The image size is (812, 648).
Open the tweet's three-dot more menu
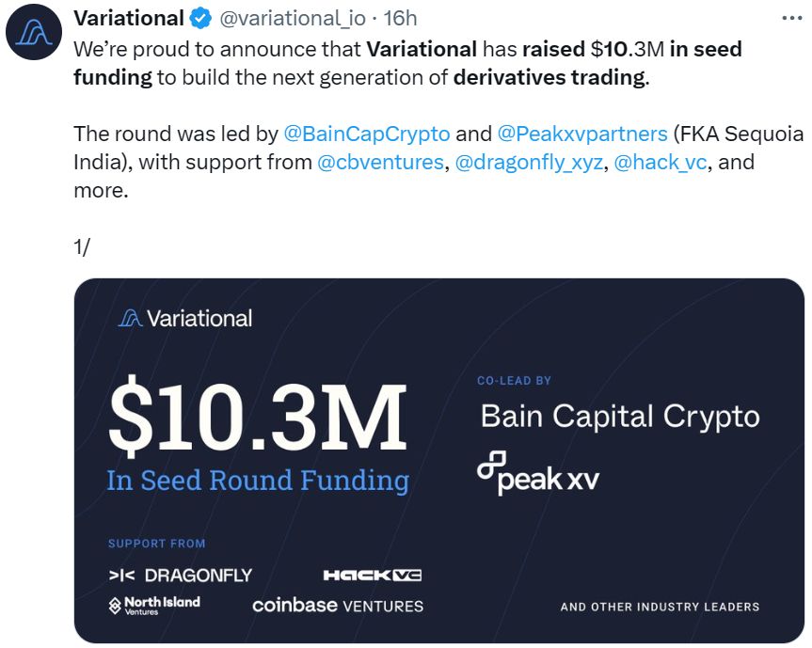793,18
